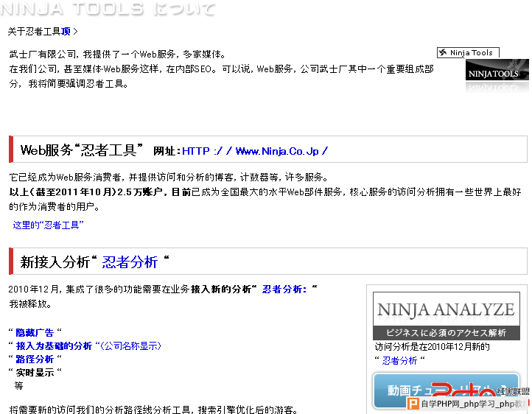
Task: Open the Ninja Tools logo badge
Action: 468,53
